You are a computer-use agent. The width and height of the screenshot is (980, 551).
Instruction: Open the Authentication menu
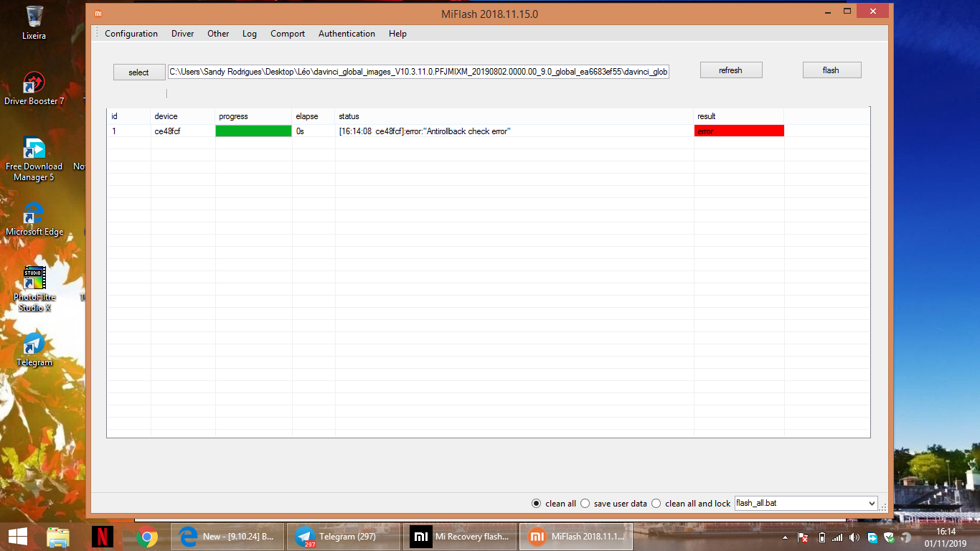(347, 34)
